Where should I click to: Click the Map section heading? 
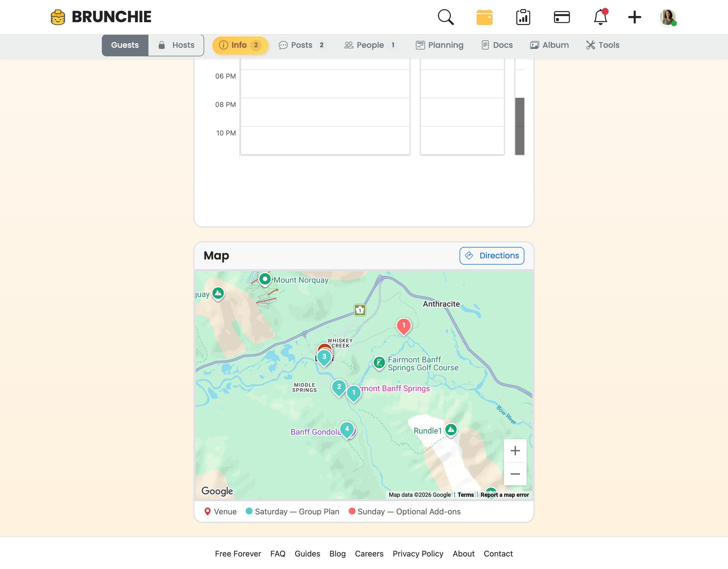pyautogui.click(x=216, y=255)
